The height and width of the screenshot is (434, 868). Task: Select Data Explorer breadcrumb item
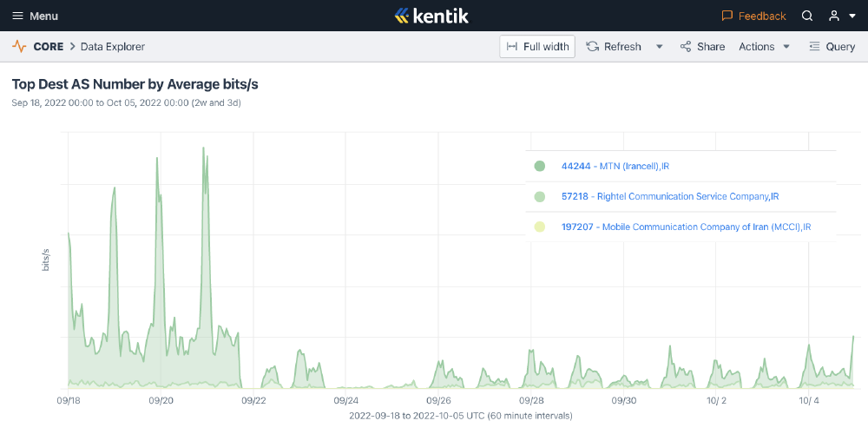(113, 47)
